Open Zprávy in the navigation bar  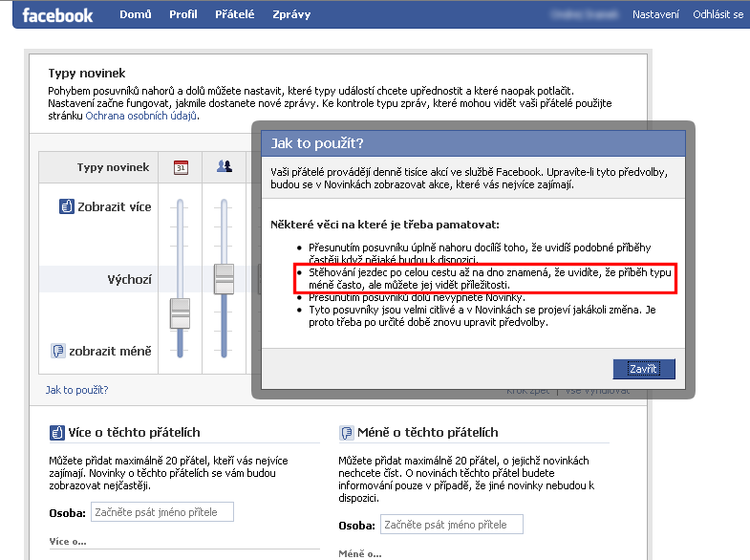(x=290, y=15)
